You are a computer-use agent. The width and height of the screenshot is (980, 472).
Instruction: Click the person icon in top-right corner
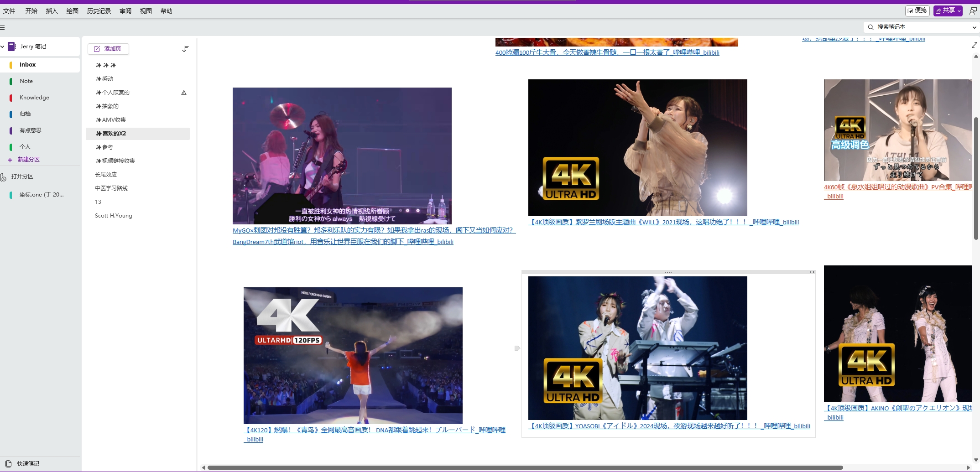(x=973, y=10)
